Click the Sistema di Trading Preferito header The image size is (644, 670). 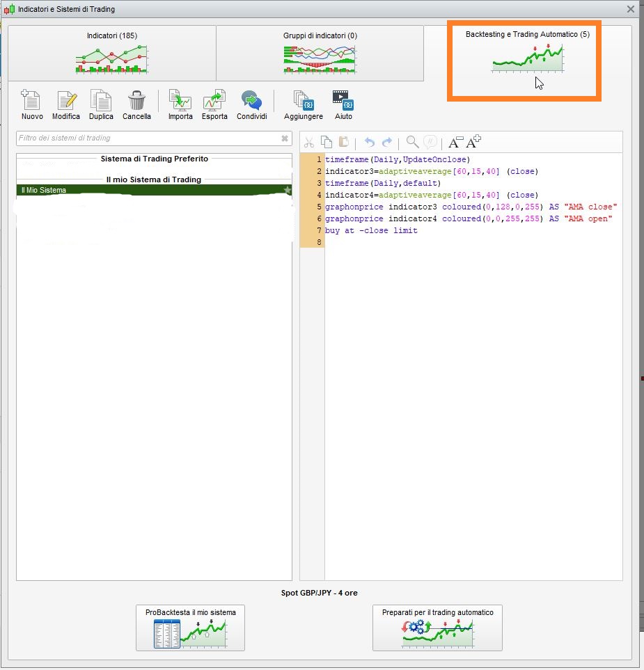click(x=155, y=159)
